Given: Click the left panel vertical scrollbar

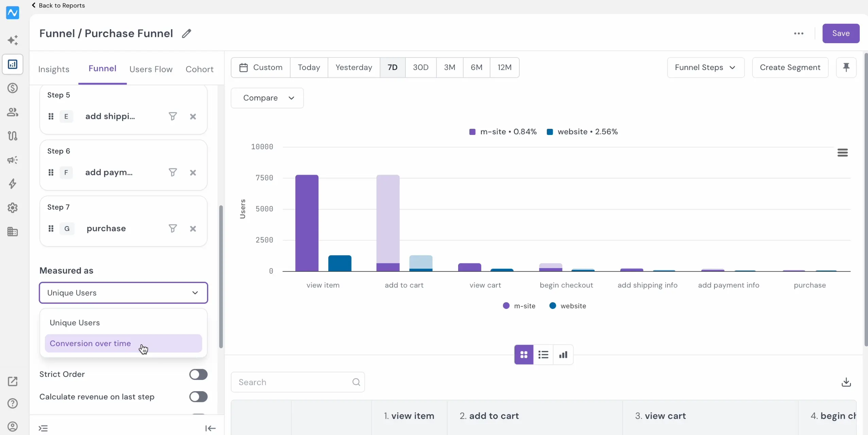Looking at the screenshot, I should click(221, 277).
